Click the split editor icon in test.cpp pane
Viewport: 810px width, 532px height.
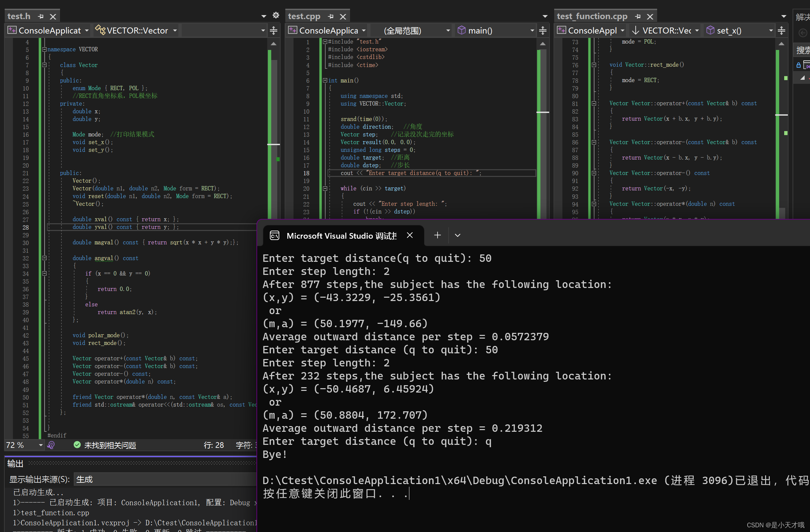point(543,30)
